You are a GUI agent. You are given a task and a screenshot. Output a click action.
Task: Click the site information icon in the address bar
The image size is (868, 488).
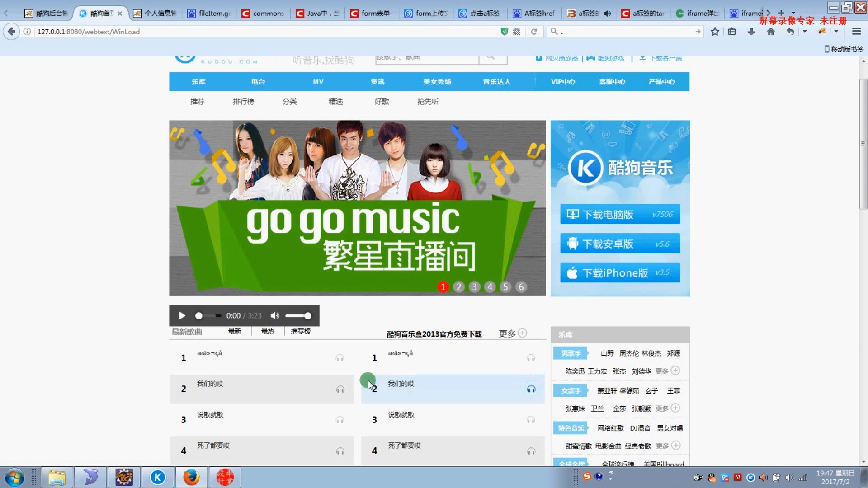point(27,32)
